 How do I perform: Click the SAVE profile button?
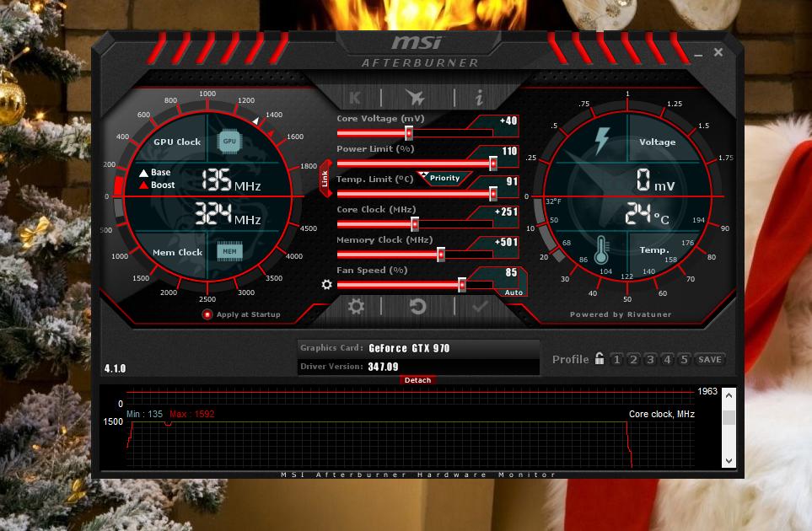(x=709, y=359)
